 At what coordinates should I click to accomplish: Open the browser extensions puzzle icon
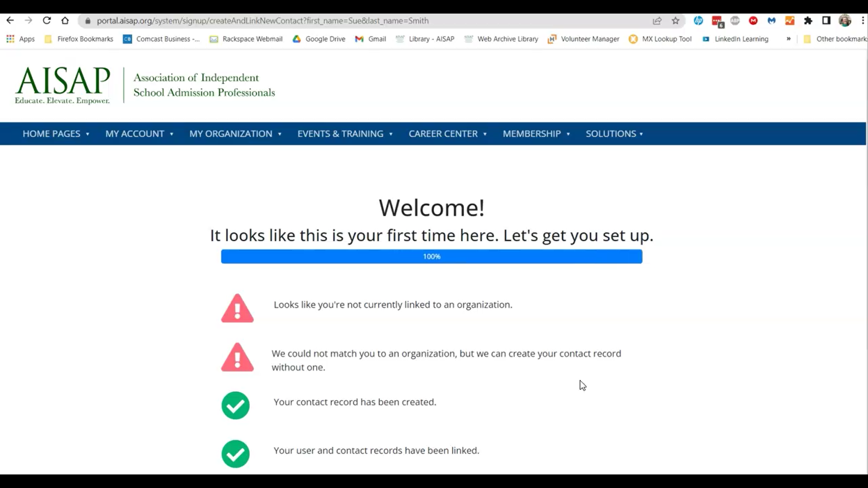[809, 21]
